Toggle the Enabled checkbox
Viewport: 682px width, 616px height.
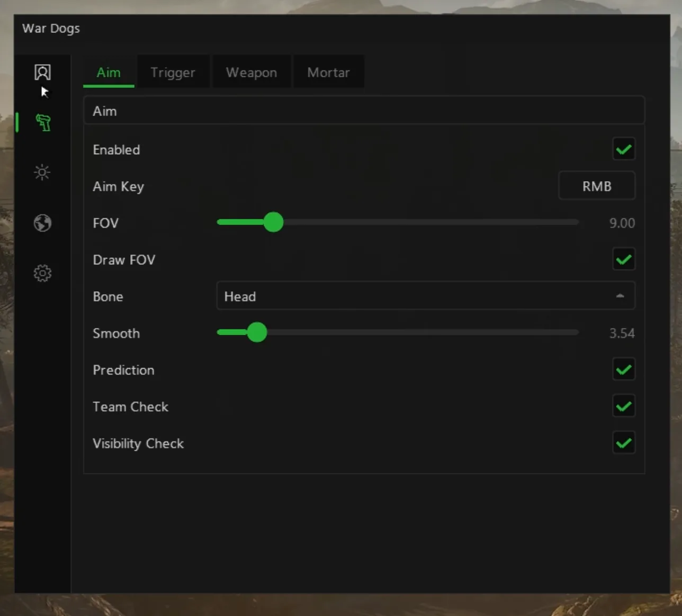pyautogui.click(x=624, y=149)
